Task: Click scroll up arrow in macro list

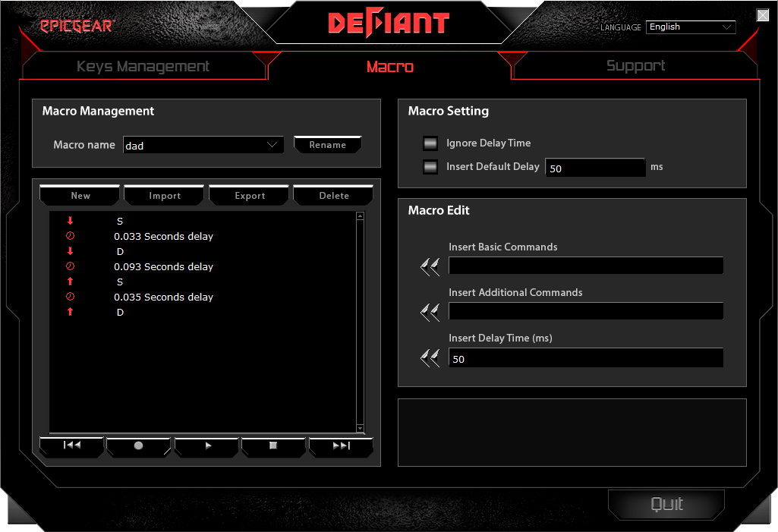Action: click(x=361, y=216)
